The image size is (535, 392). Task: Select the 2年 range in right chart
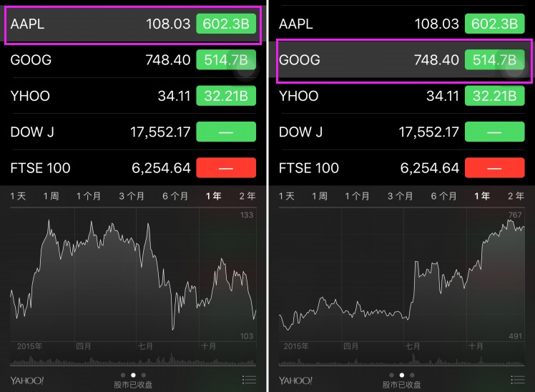(x=516, y=196)
